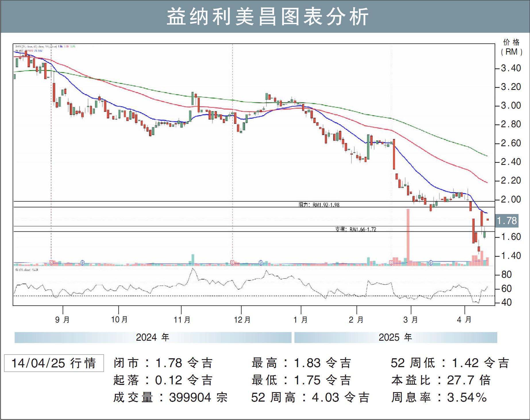Click the closing price 闭市: 1.78令吉
This screenshot has height=420, width=530.
click(163, 363)
